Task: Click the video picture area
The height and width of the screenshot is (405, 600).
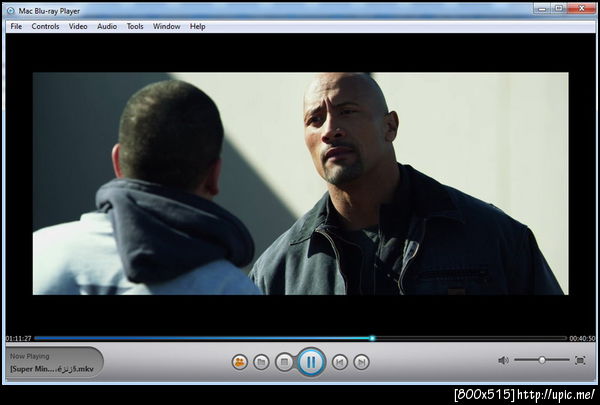Action: [x=300, y=184]
